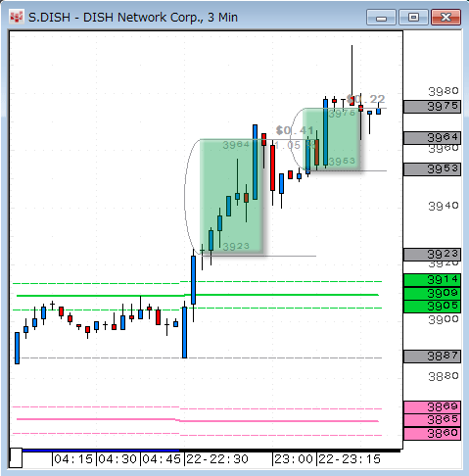Click the chart application icon in the title bar

coord(17,17)
